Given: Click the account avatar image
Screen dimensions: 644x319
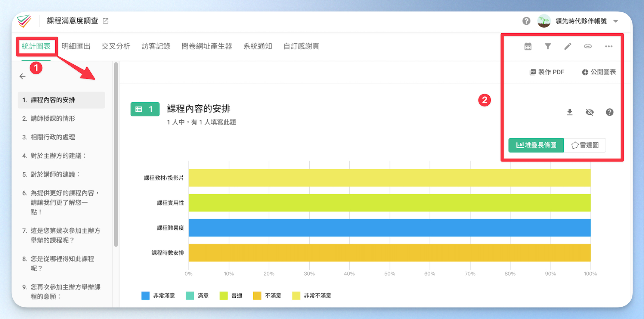Looking at the screenshot, I should pyautogui.click(x=544, y=21).
